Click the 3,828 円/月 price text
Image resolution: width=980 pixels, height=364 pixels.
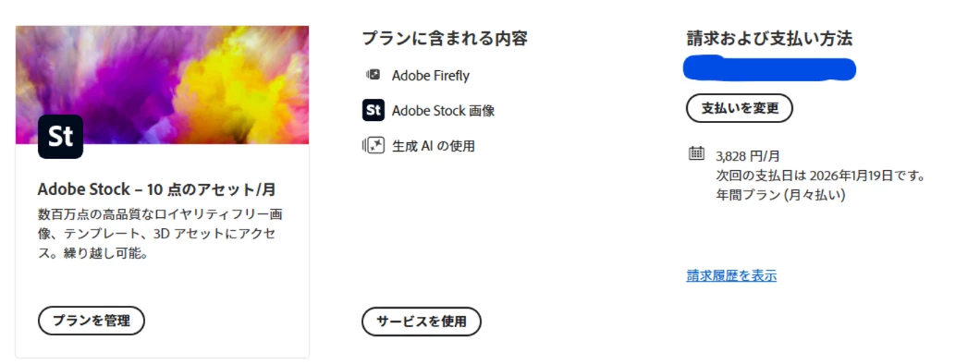pos(748,157)
